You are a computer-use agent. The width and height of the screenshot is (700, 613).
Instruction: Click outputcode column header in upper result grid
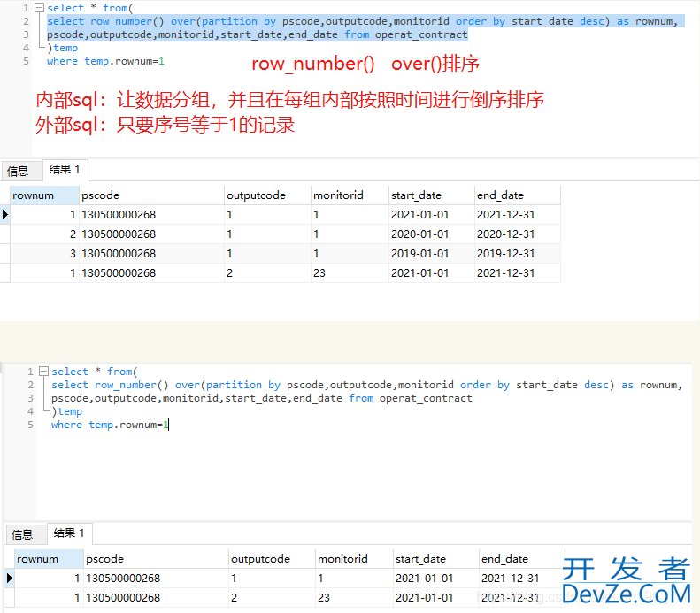[267, 195]
